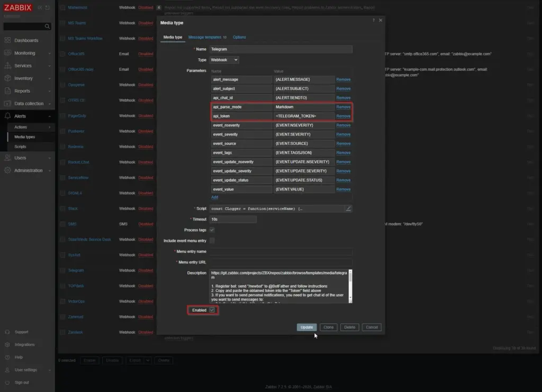
Task: Expand Services using its chevron arrow
Action: 49,66
